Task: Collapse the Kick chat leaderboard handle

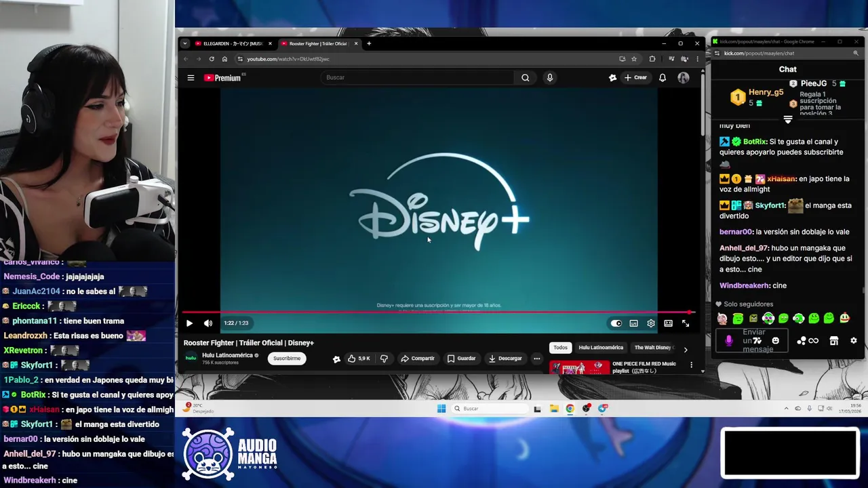Action: point(788,119)
